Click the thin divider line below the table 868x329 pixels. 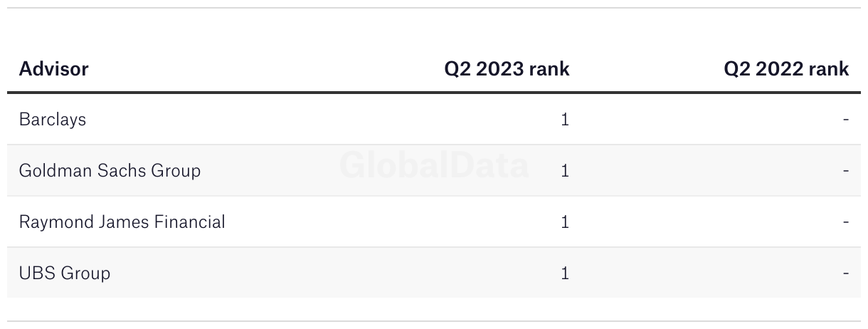tap(434, 321)
